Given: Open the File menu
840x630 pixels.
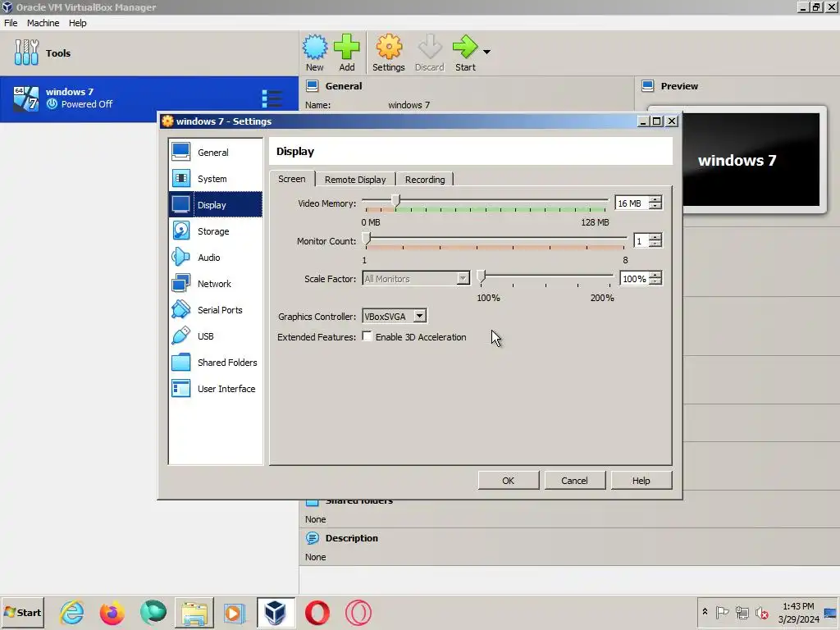Looking at the screenshot, I should pyautogui.click(x=11, y=23).
